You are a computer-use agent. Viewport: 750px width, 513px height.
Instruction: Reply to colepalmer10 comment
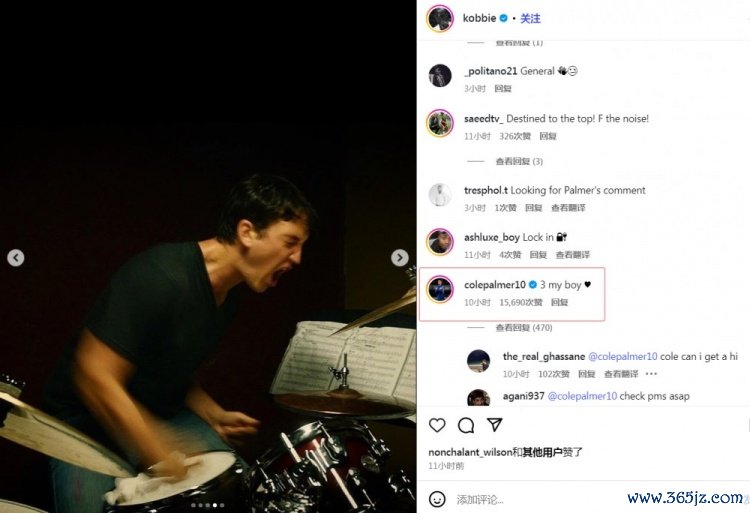pos(559,302)
